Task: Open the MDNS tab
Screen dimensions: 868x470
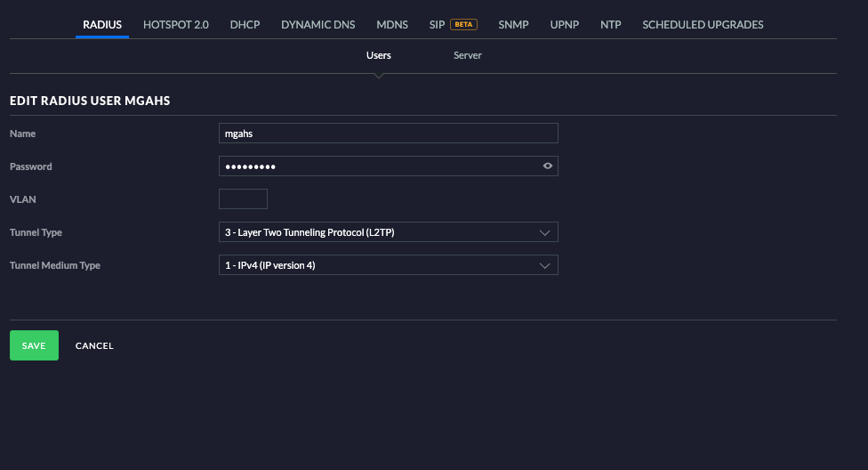Action: [392, 25]
